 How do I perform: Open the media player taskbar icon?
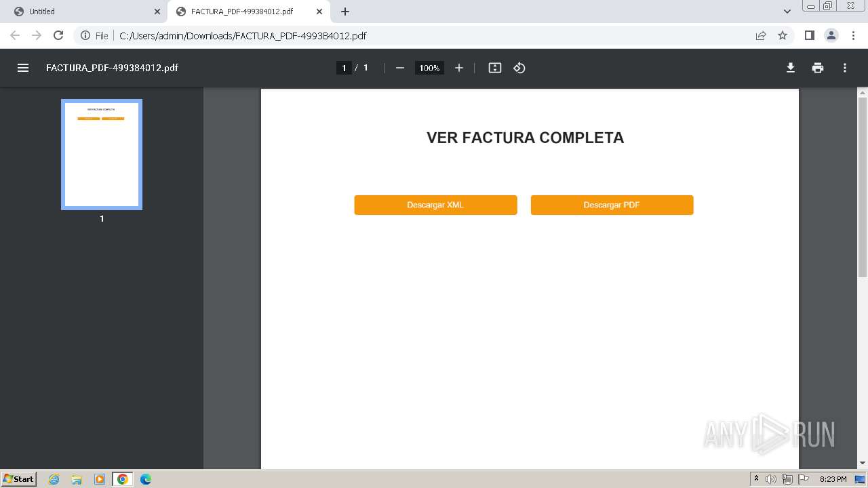click(x=100, y=479)
